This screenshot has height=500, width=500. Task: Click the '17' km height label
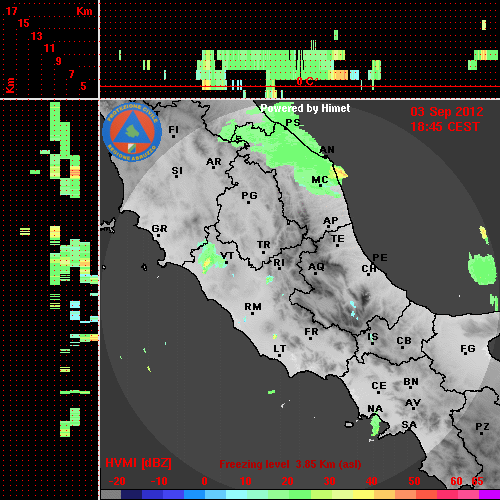[11, 11]
